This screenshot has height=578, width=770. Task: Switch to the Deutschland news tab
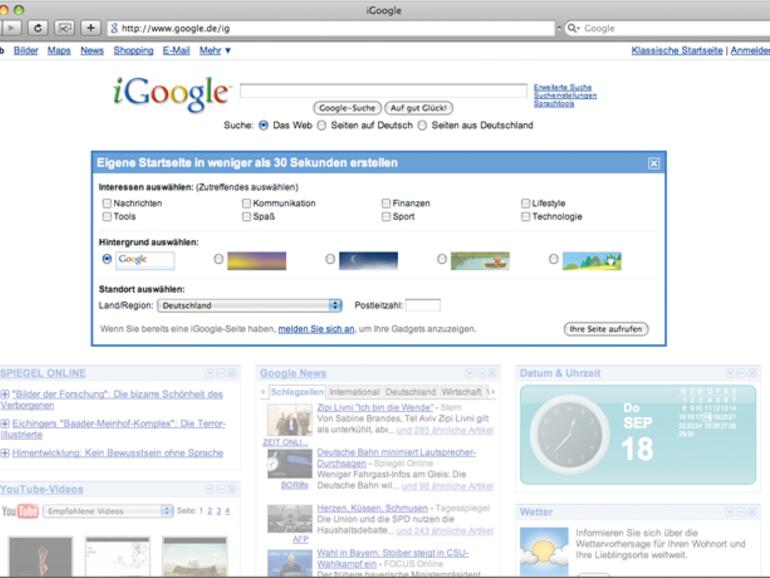(411, 392)
